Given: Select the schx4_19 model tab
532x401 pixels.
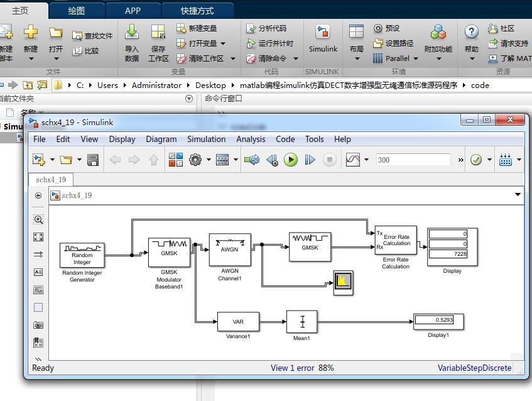Looking at the screenshot, I should 51,180.
